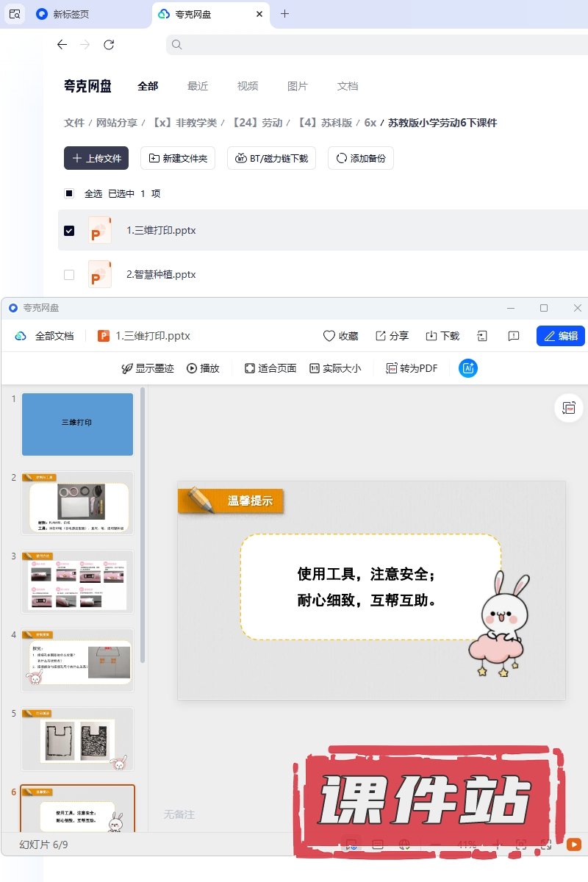The image size is (588, 882).
Task: Go to 【24】劳动 breadcrumb folder
Action: (x=257, y=123)
